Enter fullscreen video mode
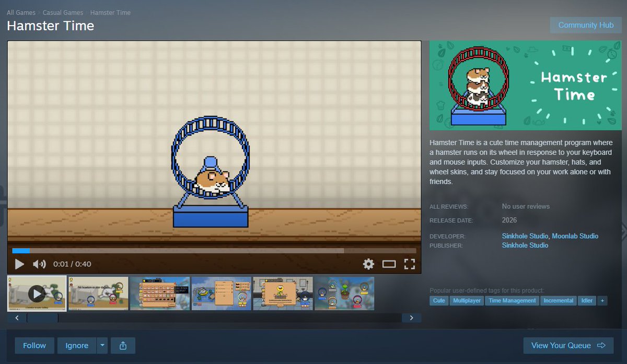 tap(410, 264)
